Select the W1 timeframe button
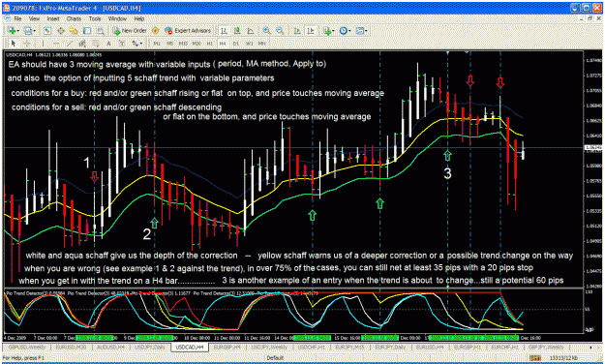The height and width of the screenshot is (364, 605). pos(249,44)
